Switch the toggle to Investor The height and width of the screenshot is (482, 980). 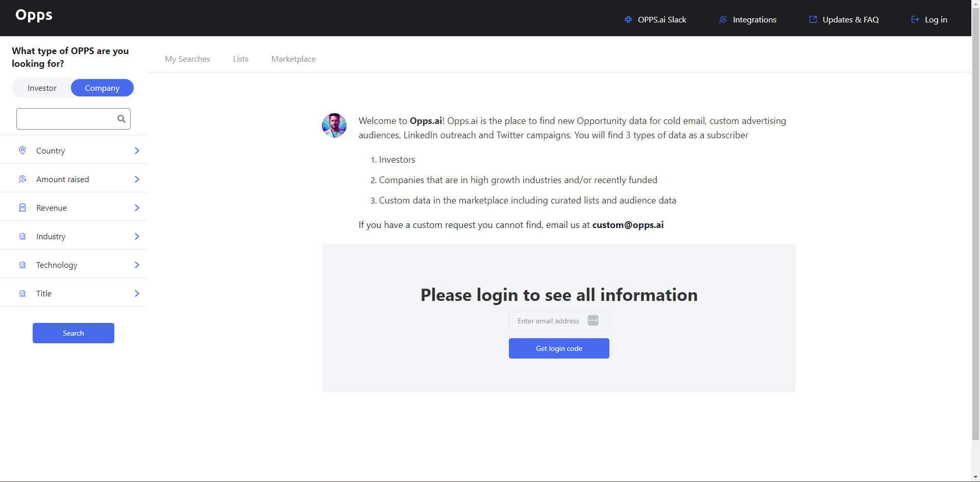(42, 88)
